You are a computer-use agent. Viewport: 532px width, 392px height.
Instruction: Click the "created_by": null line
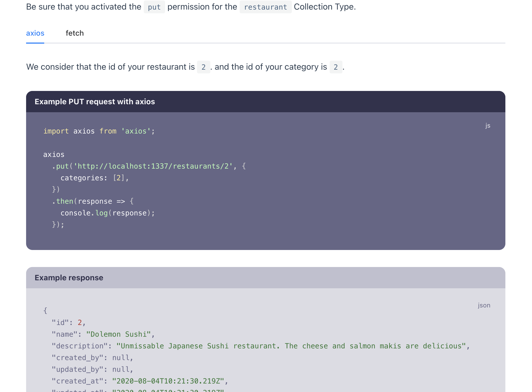(x=92, y=358)
